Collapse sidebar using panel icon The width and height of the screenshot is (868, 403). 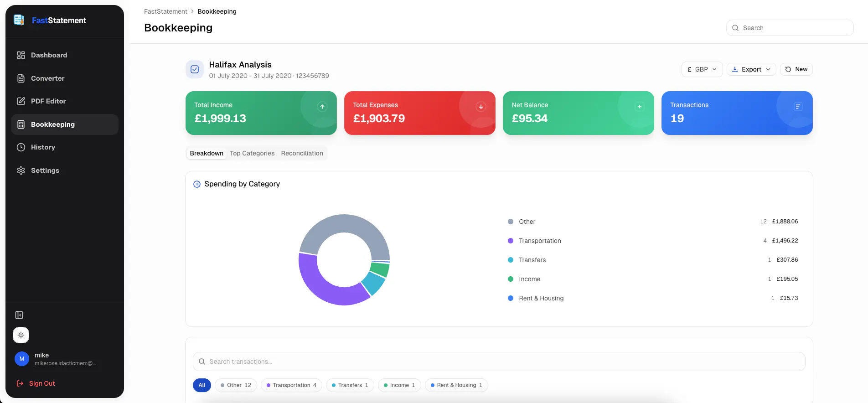[x=19, y=315]
